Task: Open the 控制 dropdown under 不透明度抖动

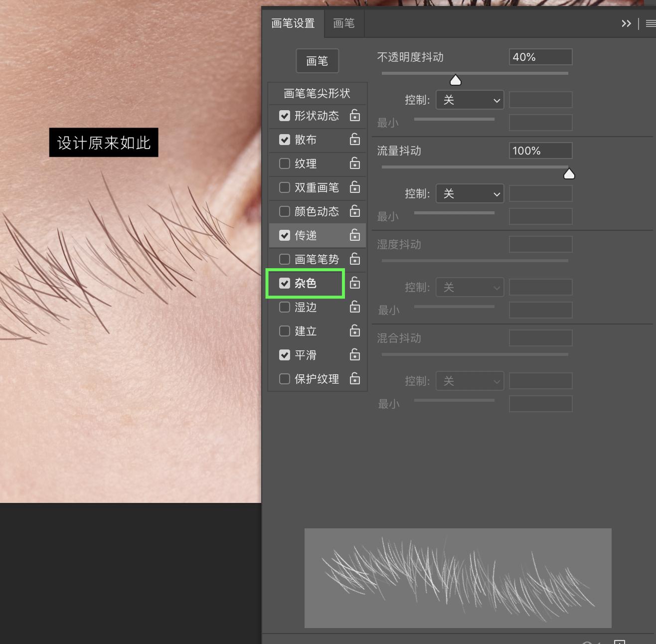Action: coord(469,100)
